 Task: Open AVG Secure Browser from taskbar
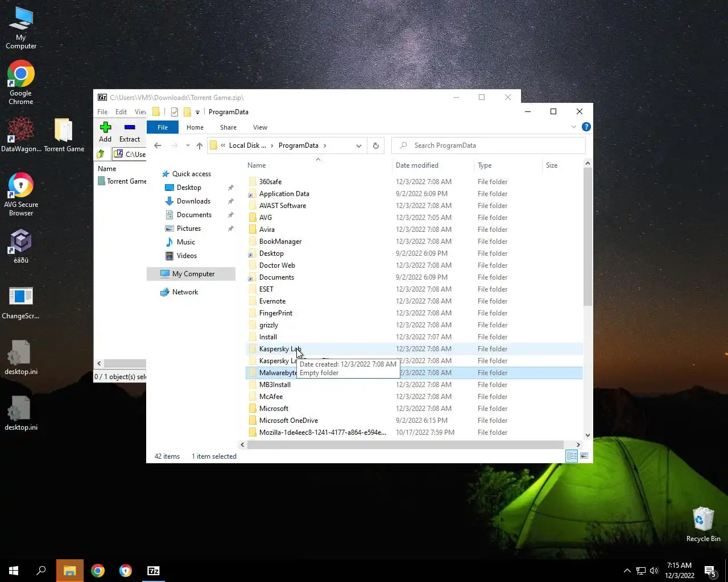click(x=126, y=571)
